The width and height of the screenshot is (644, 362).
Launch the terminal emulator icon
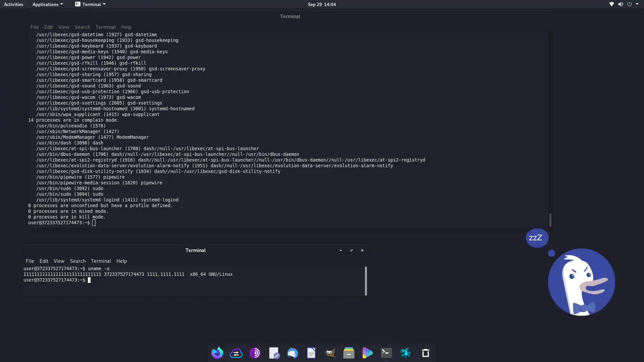click(386, 353)
